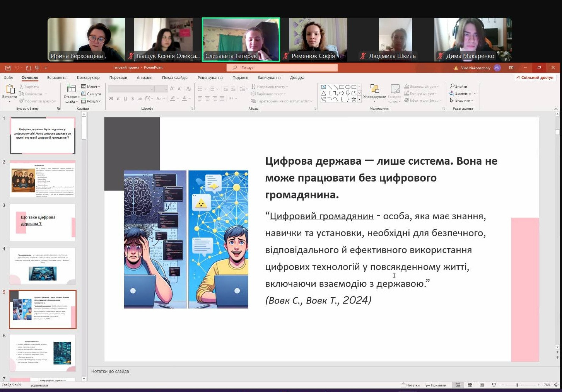Open the font size combo box
The image size is (562, 392).
point(161,89)
